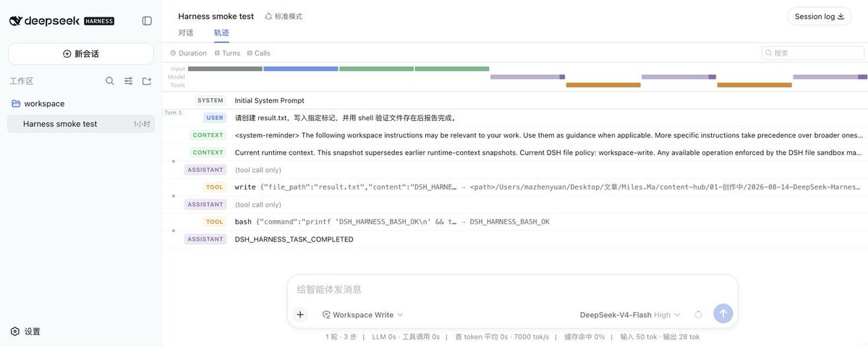Image resolution: width=868 pixels, height=347 pixels.
Task: Open the DeepSeek-V4-Flash model dropdown
Action: pyautogui.click(x=630, y=314)
